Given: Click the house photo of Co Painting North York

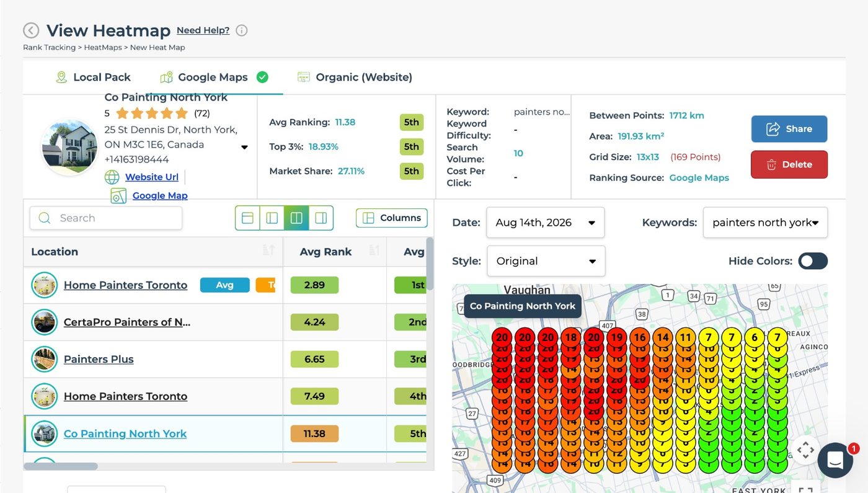Looking at the screenshot, I should point(69,148).
